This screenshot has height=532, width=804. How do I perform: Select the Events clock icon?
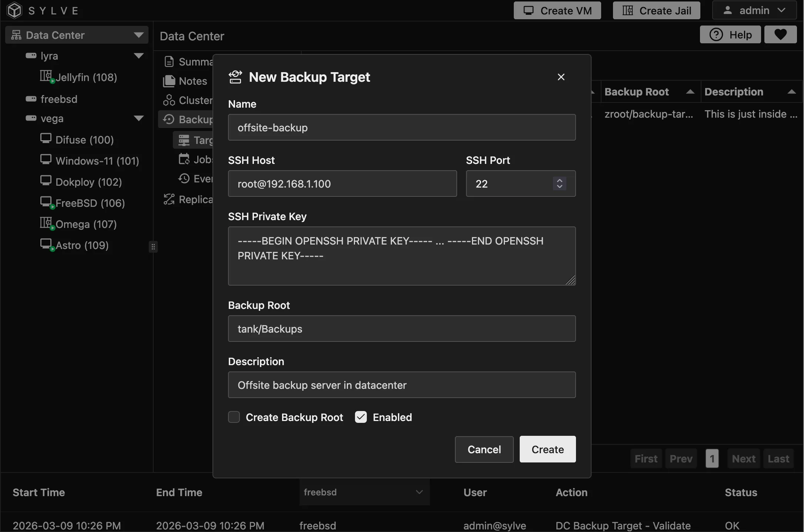click(184, 178)
